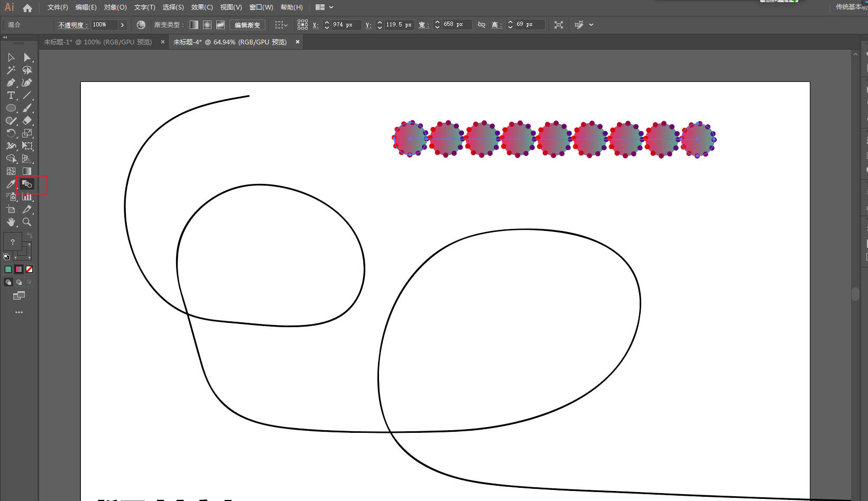
Task: Click the 编辑渐变 button
Action: 247,25
